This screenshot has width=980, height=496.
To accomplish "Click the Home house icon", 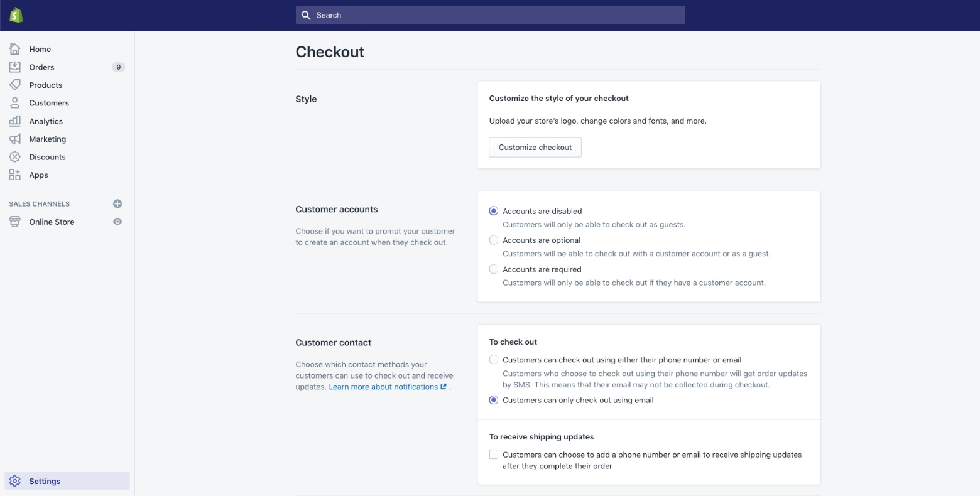I will [15, 49].
